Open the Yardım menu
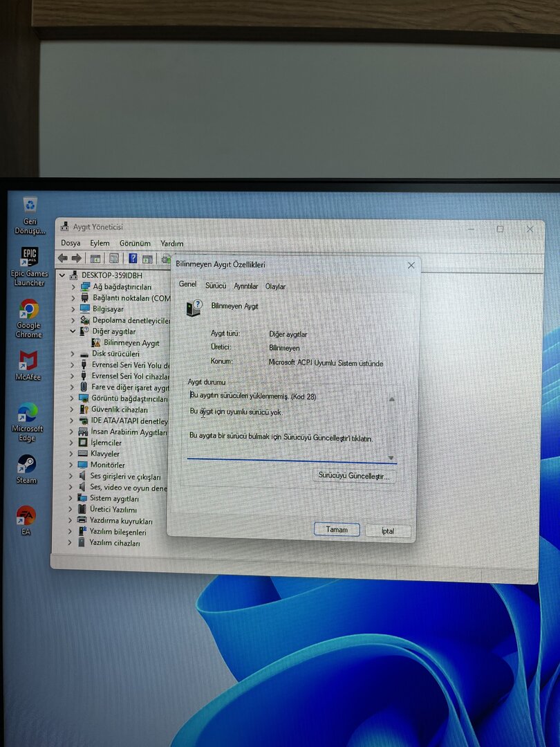 click(x=172, y=243)
